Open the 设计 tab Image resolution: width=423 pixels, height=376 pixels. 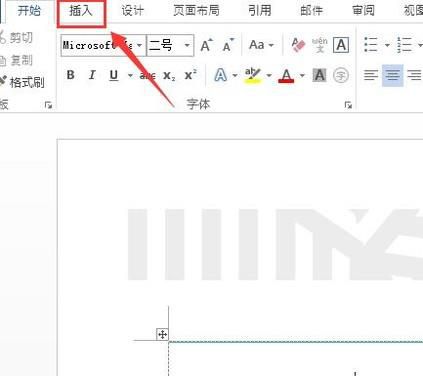pyautogui.click(x=132, y=11)
